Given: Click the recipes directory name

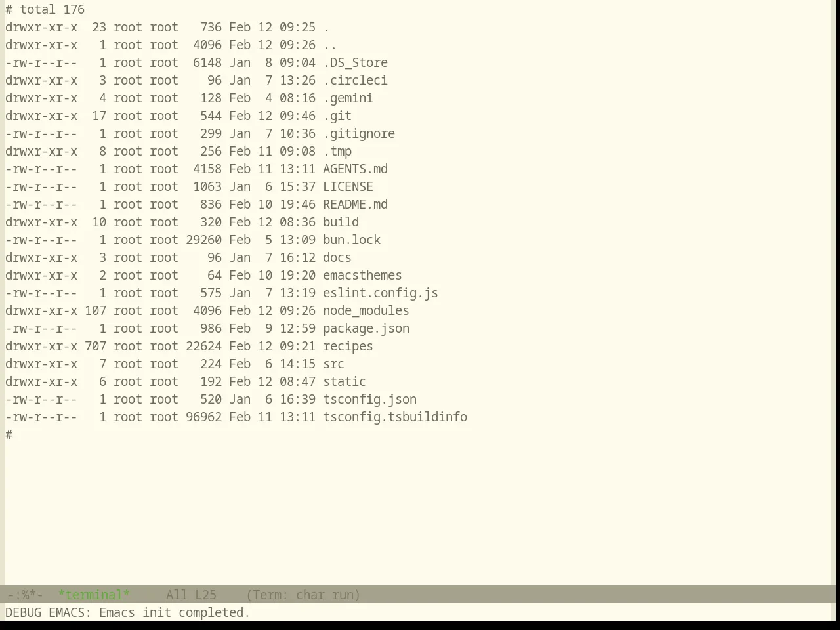Looking at the screenshot, I should click(348, 346).
